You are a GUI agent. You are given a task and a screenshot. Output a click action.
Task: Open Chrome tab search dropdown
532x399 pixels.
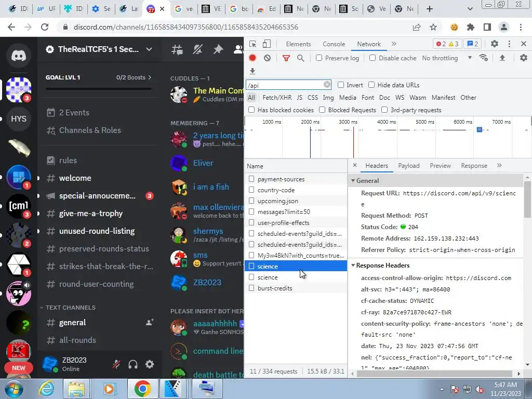470,9
